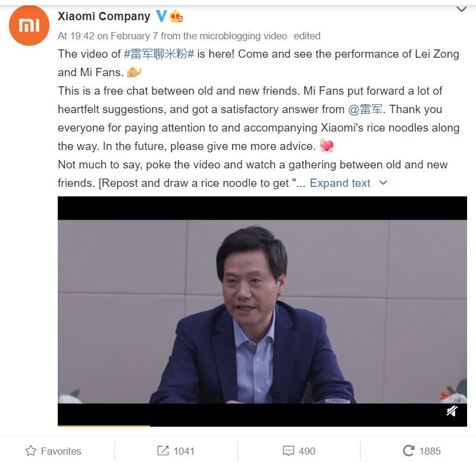Play the Lei Jun video thumbnail

(x=262, y=311)
